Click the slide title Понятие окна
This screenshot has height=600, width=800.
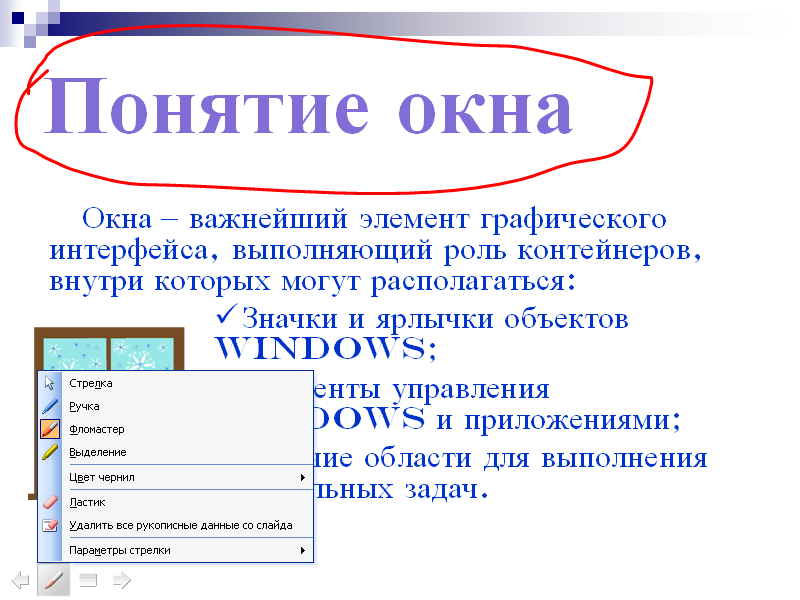tap(309, 107)
